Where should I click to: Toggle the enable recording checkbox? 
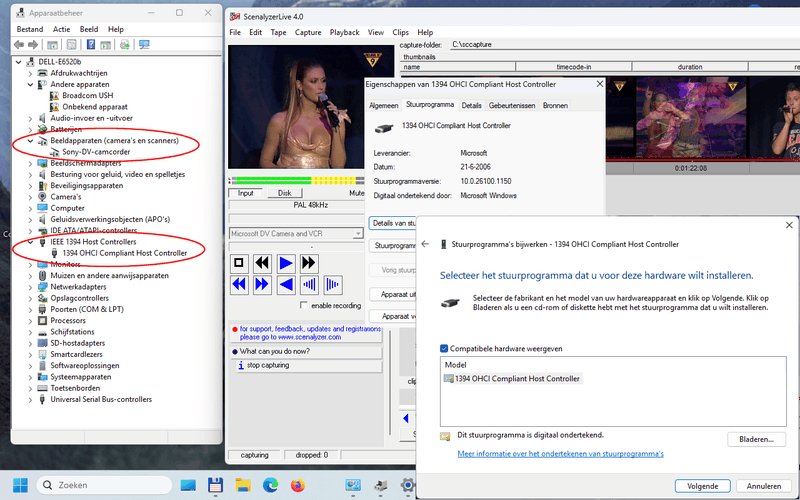304,305
